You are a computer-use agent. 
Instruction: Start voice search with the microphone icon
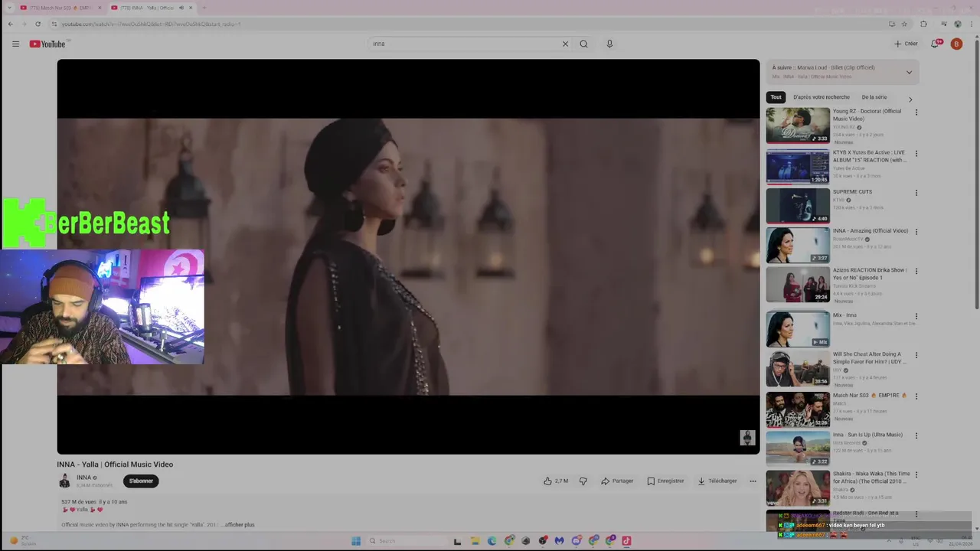coord(609,44)
